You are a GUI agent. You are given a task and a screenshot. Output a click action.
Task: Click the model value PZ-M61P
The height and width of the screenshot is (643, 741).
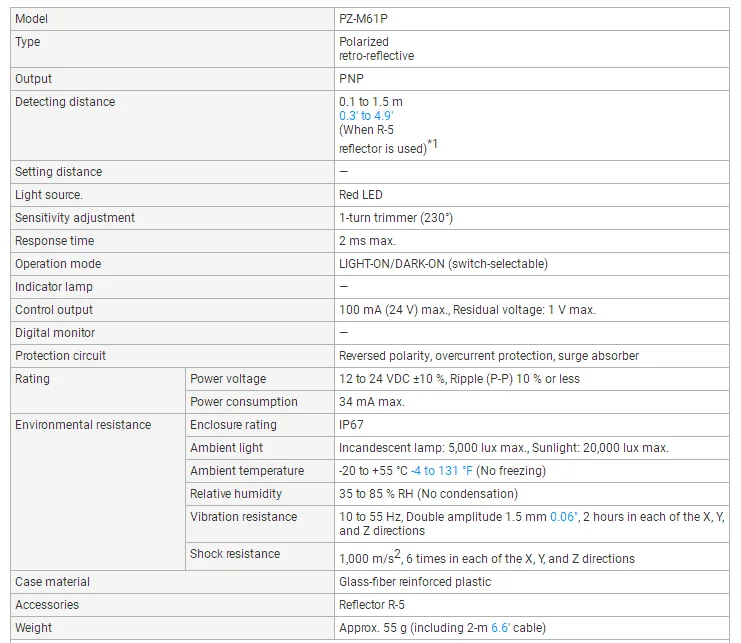(363, 19)
